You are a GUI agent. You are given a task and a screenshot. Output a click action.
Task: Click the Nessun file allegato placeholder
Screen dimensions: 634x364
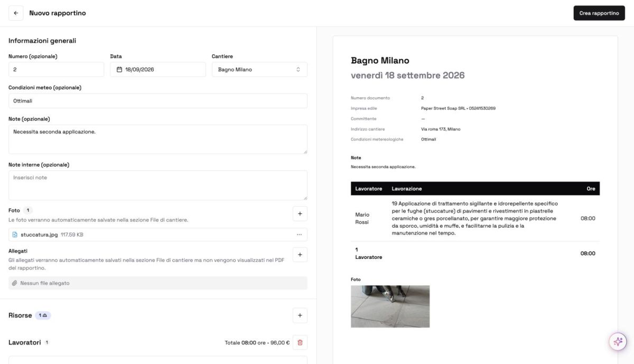click(45, 283)
